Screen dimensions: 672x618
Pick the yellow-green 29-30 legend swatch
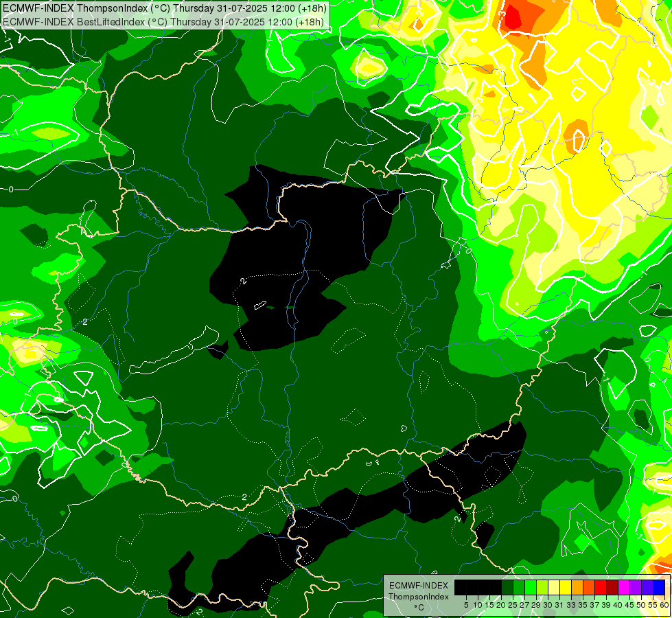click(542, 587)
